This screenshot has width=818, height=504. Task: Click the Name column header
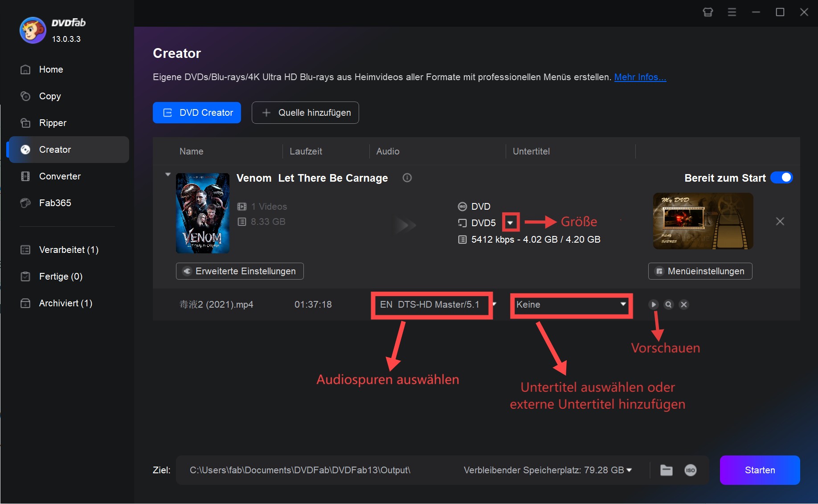click(x=191, y=151)
